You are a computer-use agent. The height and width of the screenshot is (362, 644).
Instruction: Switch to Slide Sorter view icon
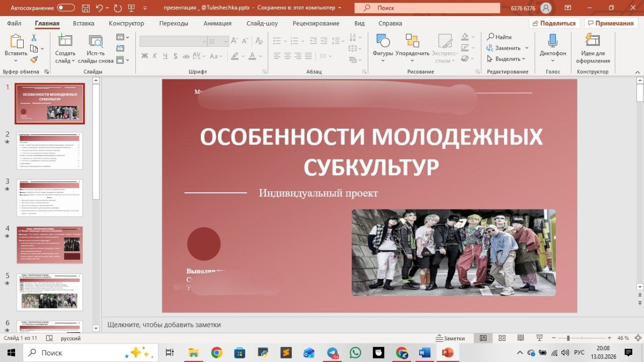502,338
